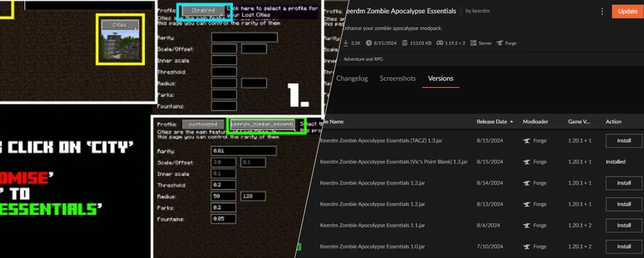Click the Modloader column header
Viewport: 644px width, 258px height.
[535, 122]
